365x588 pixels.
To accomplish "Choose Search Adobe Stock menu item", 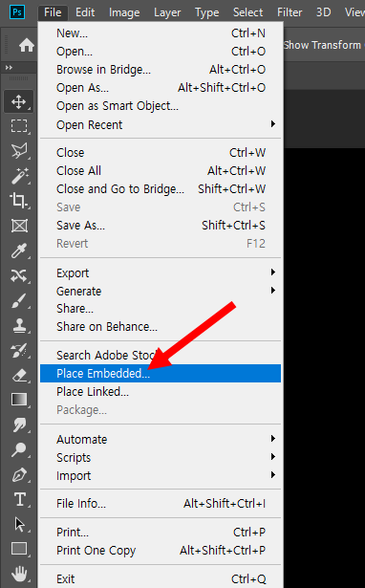I will 161,355.
